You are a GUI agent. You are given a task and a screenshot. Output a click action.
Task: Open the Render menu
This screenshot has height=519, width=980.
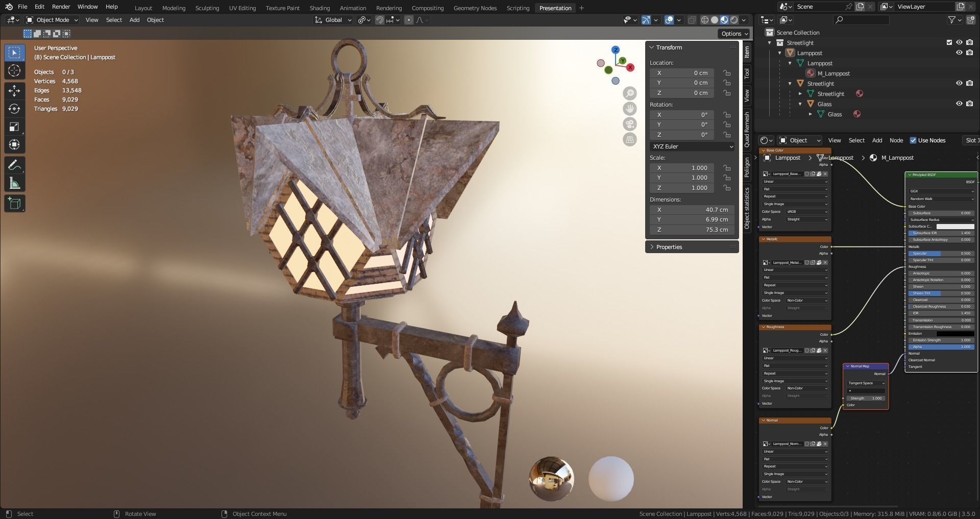[x=61, y=7]
